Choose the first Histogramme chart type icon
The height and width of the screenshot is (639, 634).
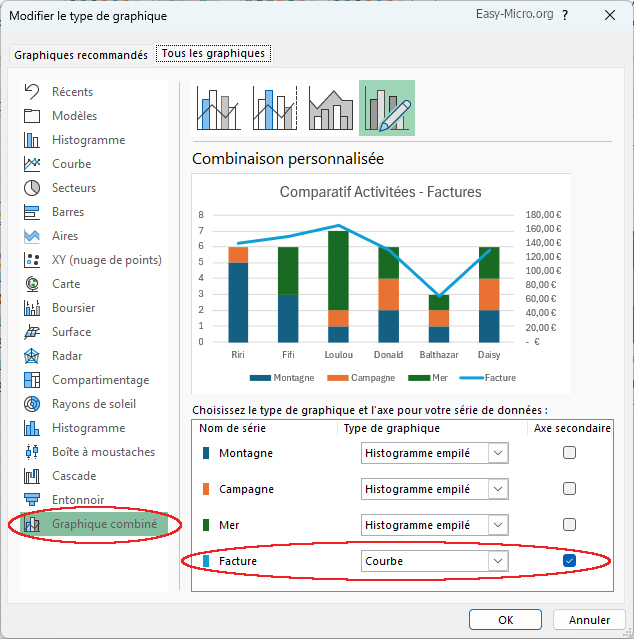pos(32,140)
